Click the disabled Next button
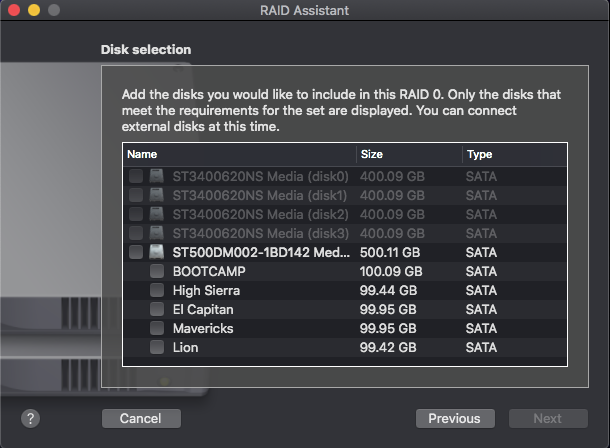Screen dimensions: 610x448 click(548, 418)
